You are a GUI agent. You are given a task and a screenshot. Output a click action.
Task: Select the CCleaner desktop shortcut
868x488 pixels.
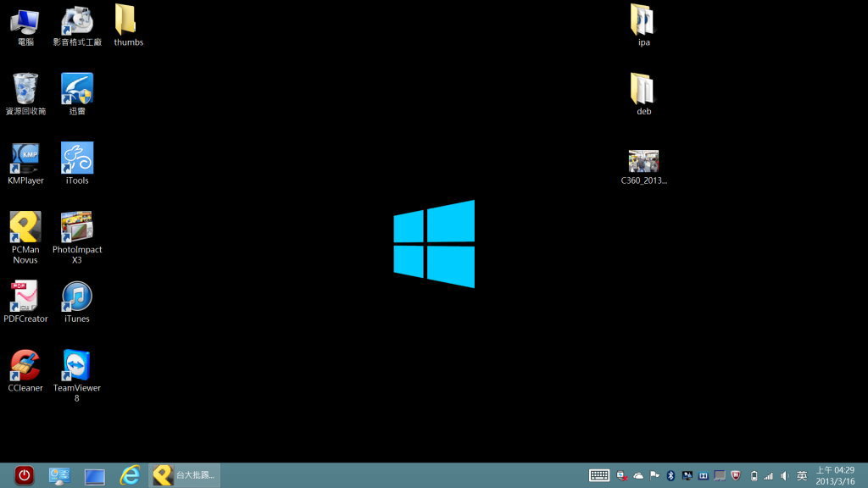(25, 371)
